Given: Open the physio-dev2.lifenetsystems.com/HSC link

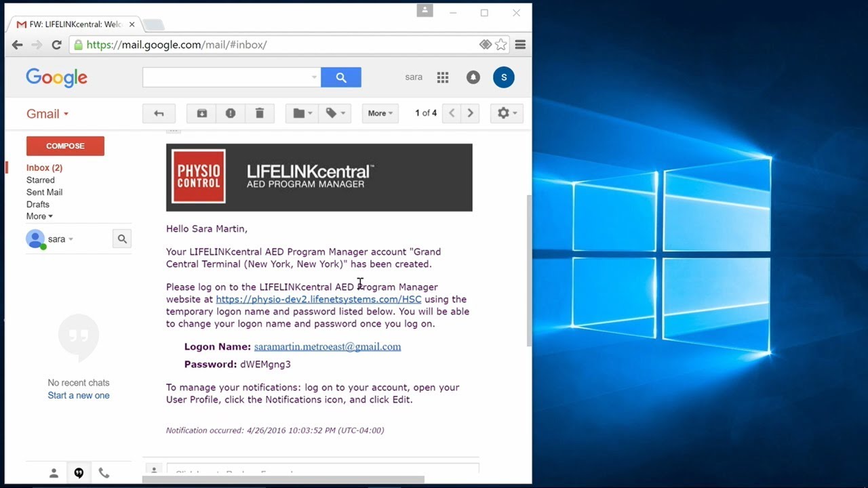Looking at the screenshot, I should [x=319, y=299].
